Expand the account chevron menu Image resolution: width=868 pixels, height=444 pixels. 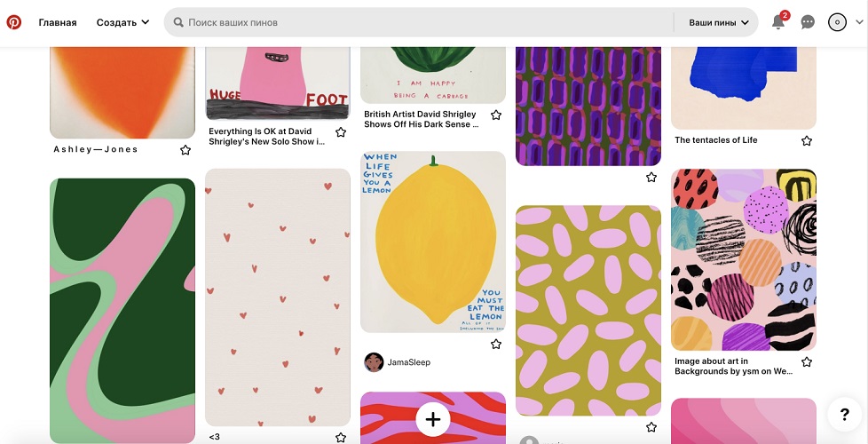point(858,23)
